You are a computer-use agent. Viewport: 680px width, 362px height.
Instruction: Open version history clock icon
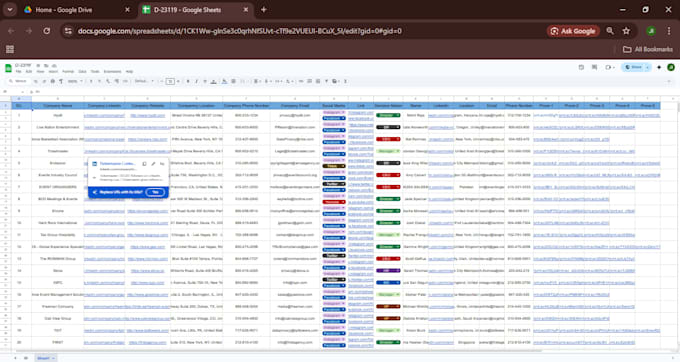pyautogui.click(x=581, y=67)
